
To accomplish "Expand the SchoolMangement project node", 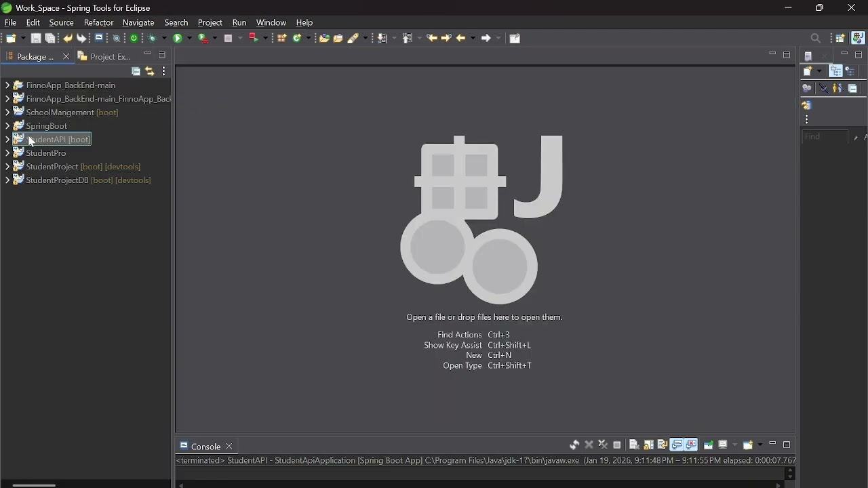I will pos(7,113).
